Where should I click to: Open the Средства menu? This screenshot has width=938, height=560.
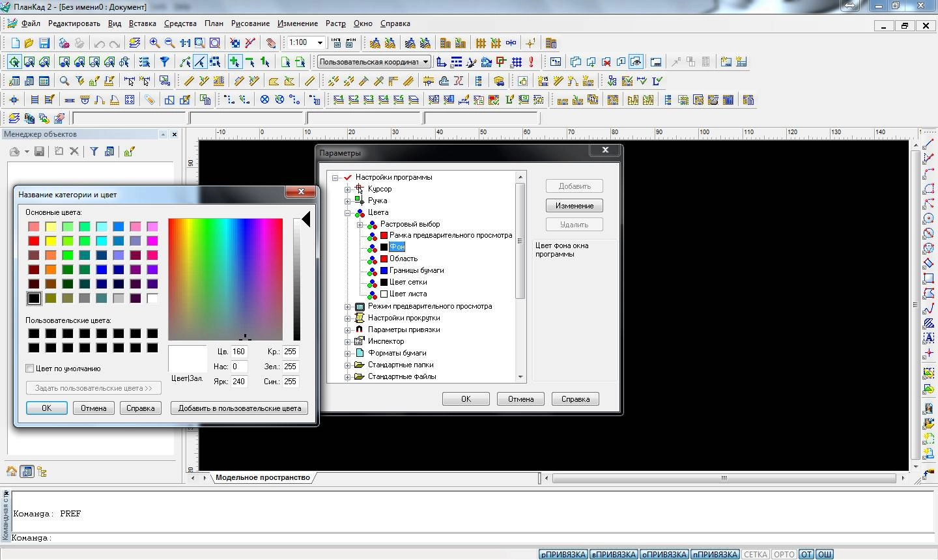click(180, 23)
